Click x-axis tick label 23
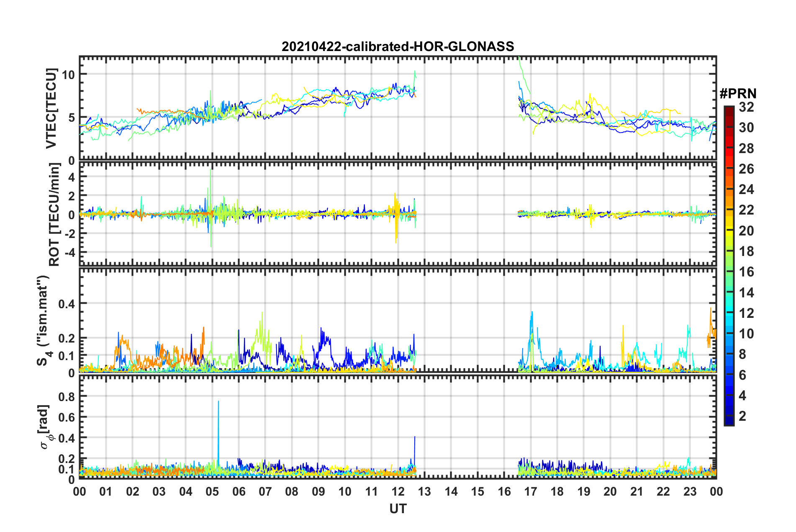 [x=690, y=491]
